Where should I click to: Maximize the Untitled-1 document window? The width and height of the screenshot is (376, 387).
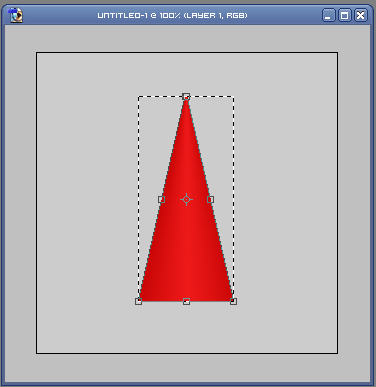pyautogui.click(x=345, y=15)
